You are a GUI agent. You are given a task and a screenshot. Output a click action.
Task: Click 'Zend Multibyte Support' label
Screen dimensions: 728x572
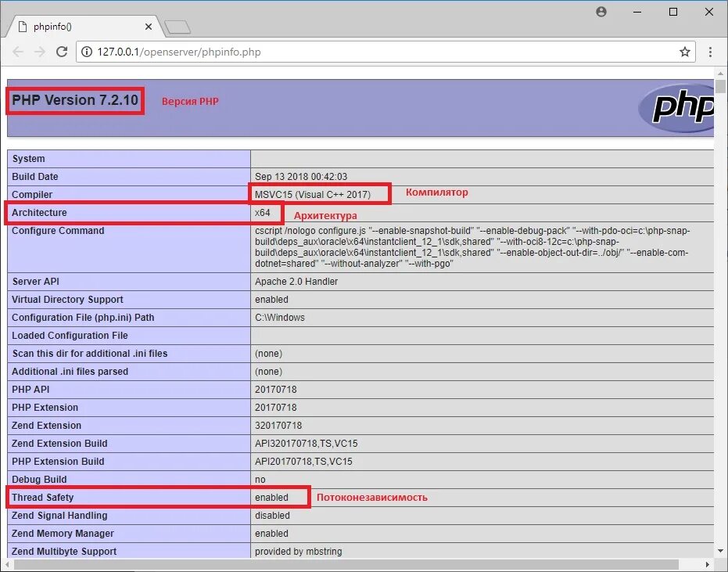[64, 552]
